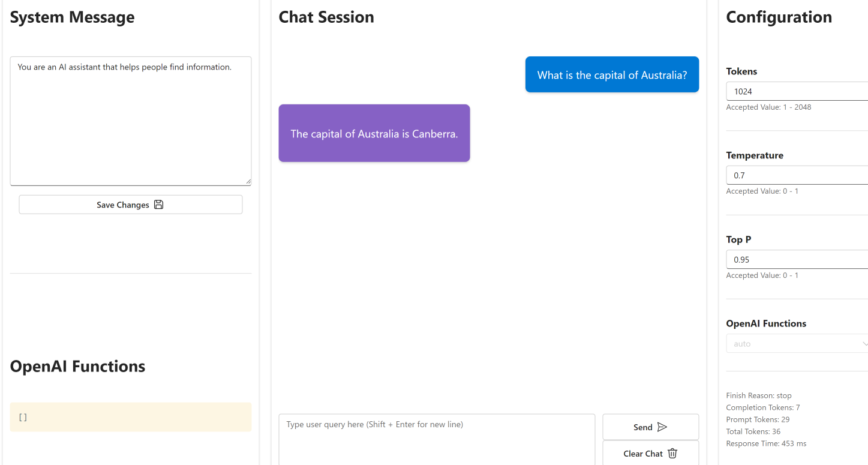Send the chat message

[x=651, y=427]
